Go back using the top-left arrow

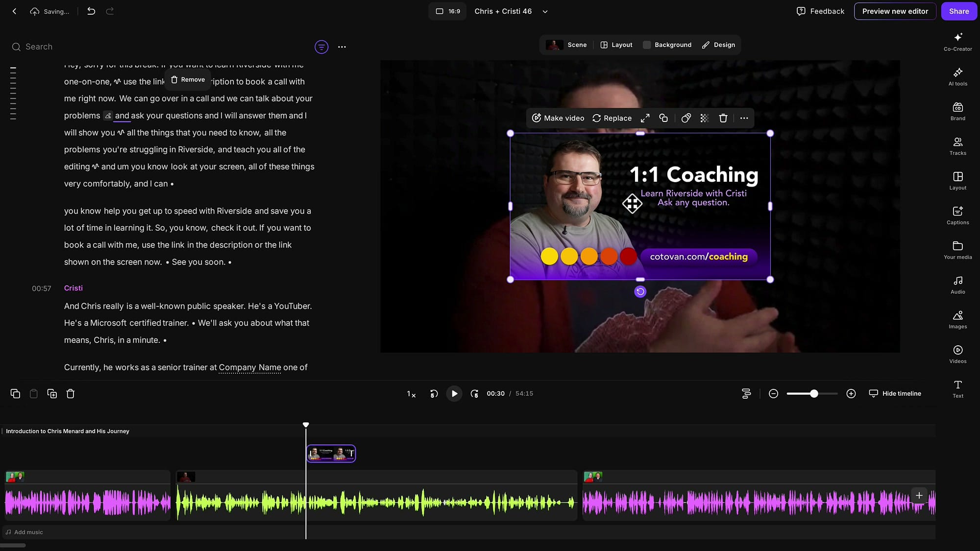coord(14,11)
